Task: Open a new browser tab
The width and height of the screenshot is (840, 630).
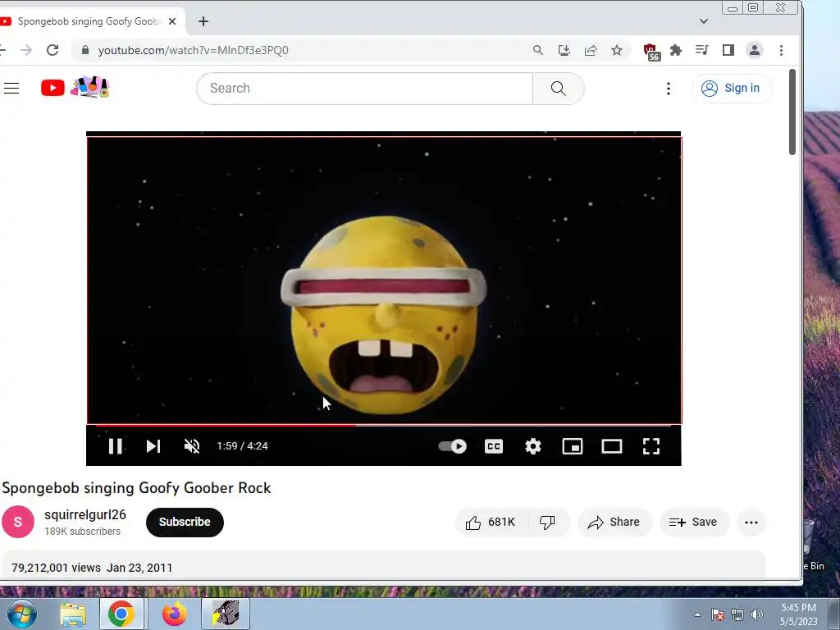Action: 203,21
